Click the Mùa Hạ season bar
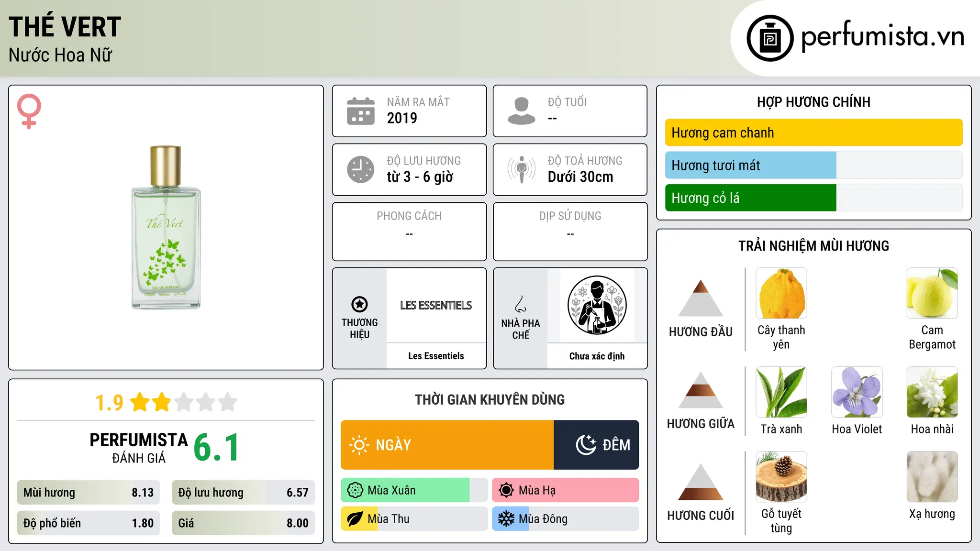This screenshot has width=980, height=551. pos(566,490)
